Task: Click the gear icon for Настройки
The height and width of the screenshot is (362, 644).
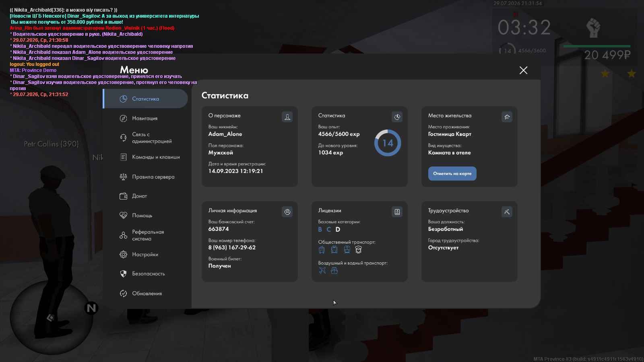Action: [123, 255]
